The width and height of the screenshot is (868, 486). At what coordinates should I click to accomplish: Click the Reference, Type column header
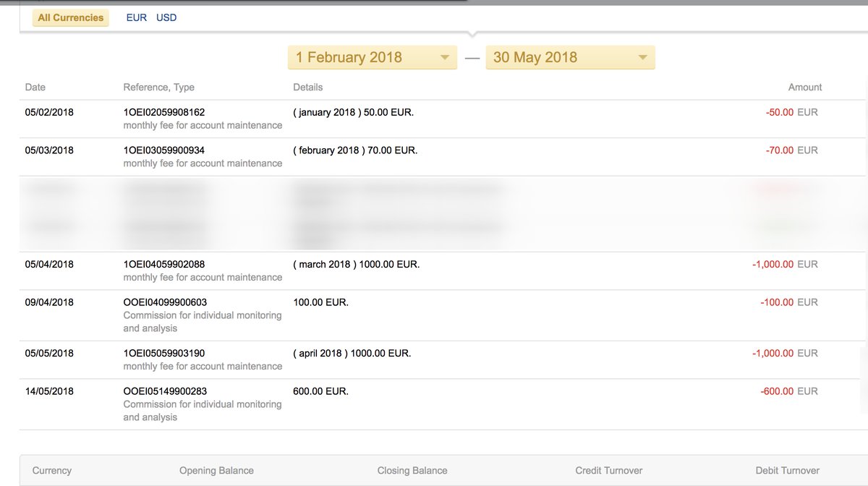point(159,87)
